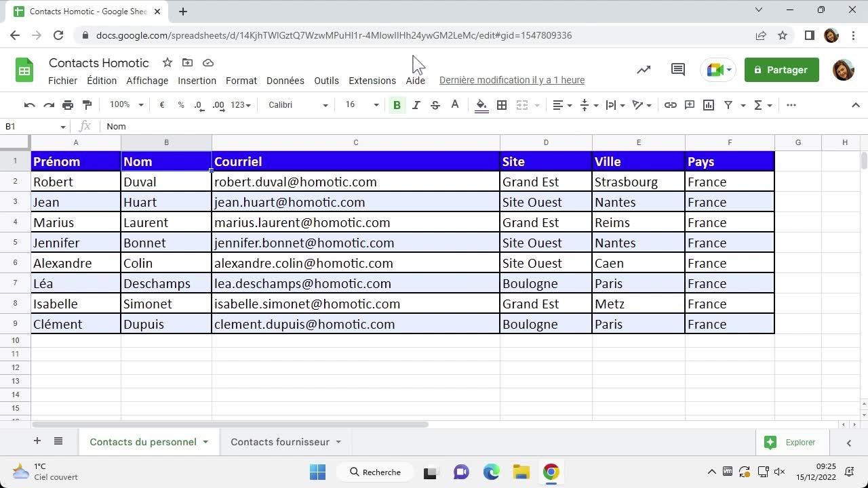Select the paint format roller tool
Image resolution: width=868 pixels, height=488 pixels.
[87, 105]
